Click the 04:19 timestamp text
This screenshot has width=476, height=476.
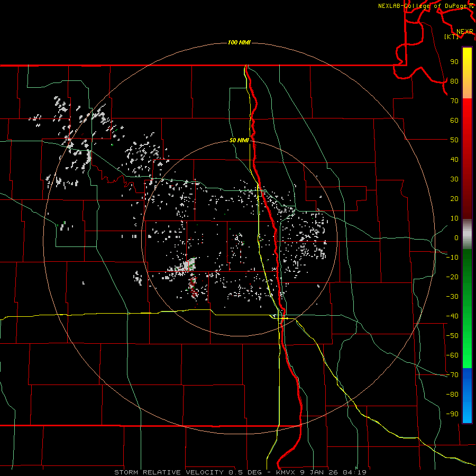click(354, 472)
